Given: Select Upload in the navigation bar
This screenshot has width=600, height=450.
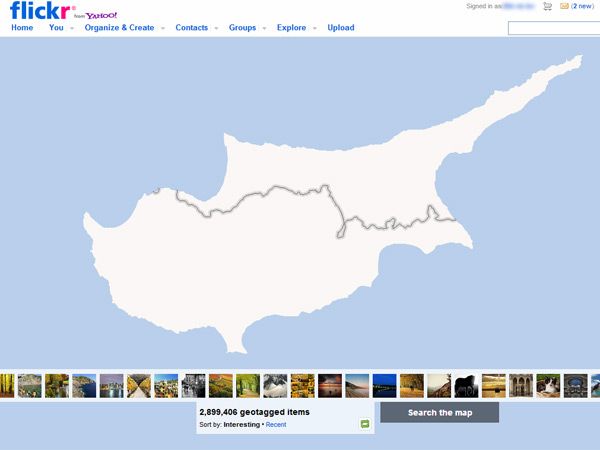Looking at the screenshot, I should (x=341, y=28).
